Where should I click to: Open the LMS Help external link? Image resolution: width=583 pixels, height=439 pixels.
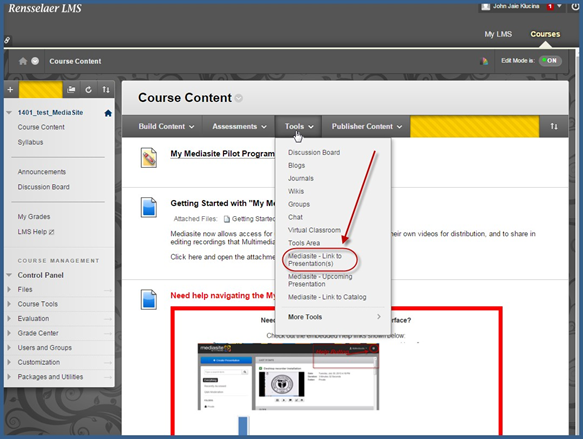coord(36,232)
